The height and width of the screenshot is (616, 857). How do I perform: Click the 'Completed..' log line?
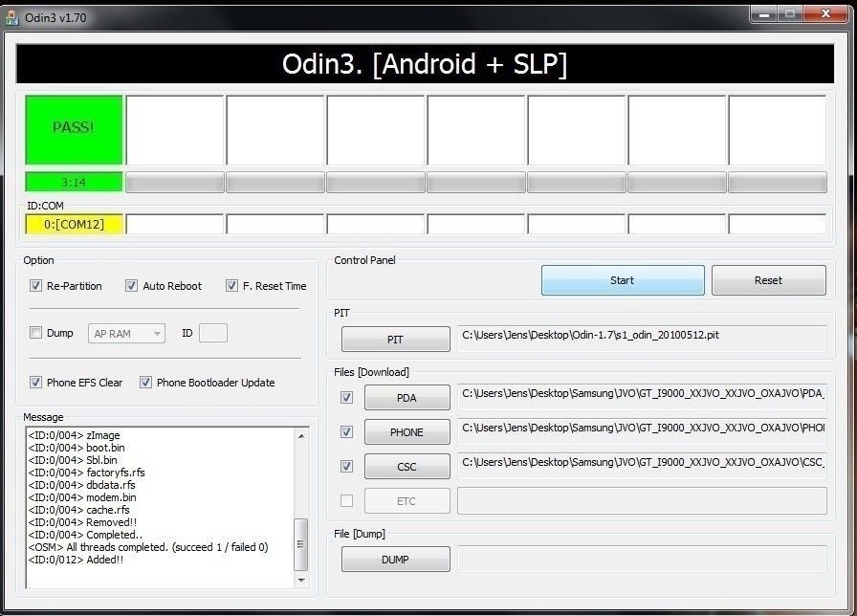85,535
